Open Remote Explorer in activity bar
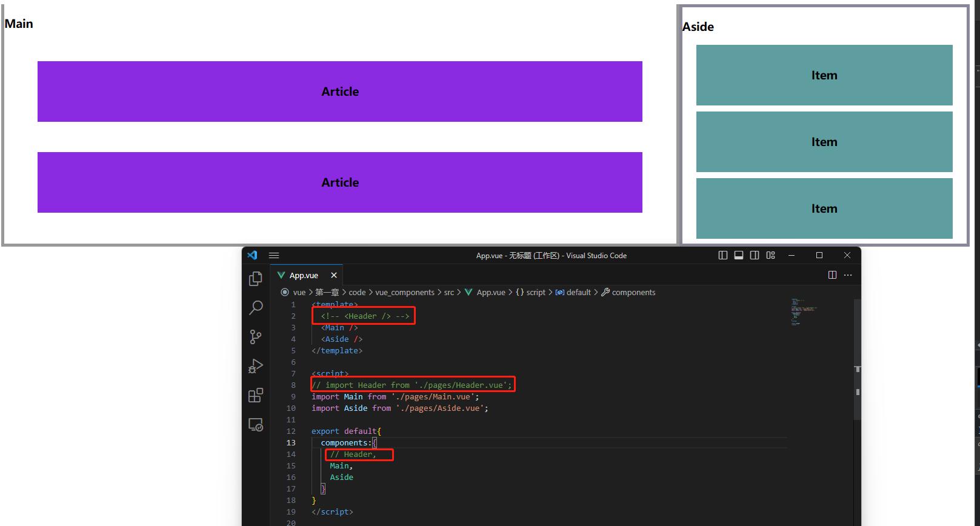 click(256, 425)
